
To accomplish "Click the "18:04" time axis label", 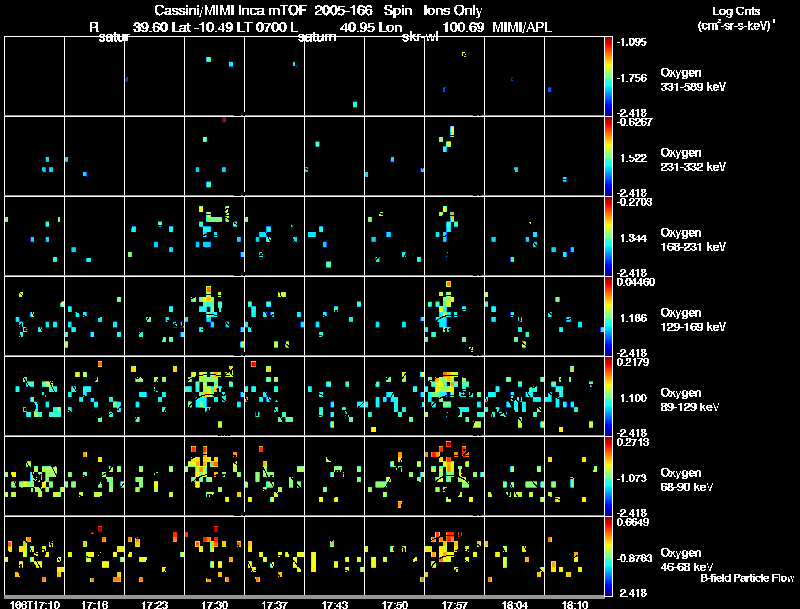I will click(515, 605).
